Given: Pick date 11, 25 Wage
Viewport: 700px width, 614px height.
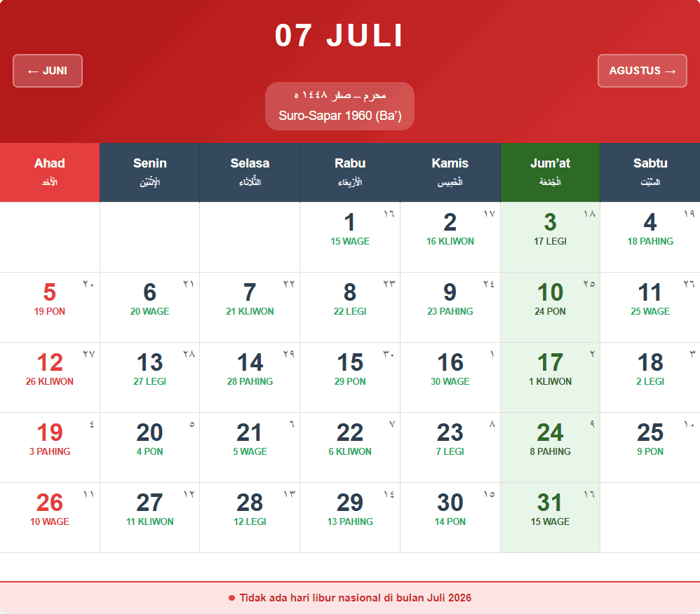Looking at the screenshot, I should point(650,308).
